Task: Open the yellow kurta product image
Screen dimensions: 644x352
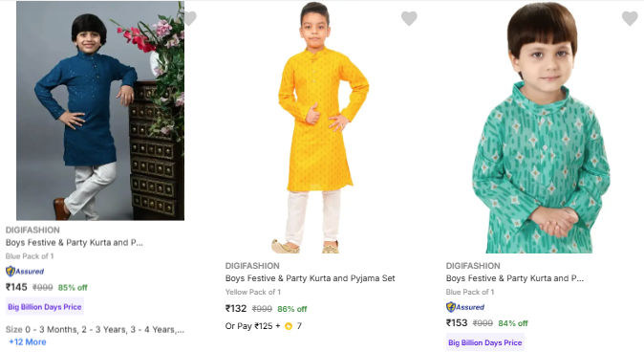Action: click(320, 127)
